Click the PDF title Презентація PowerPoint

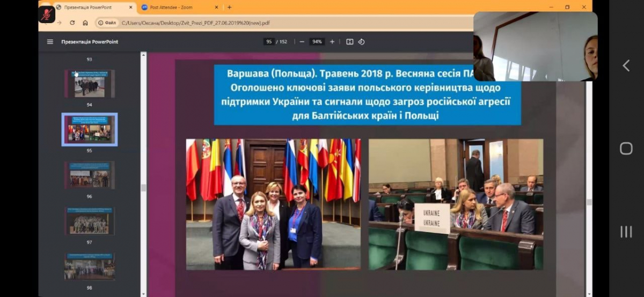pyautogui.click(x=90, y=42)
